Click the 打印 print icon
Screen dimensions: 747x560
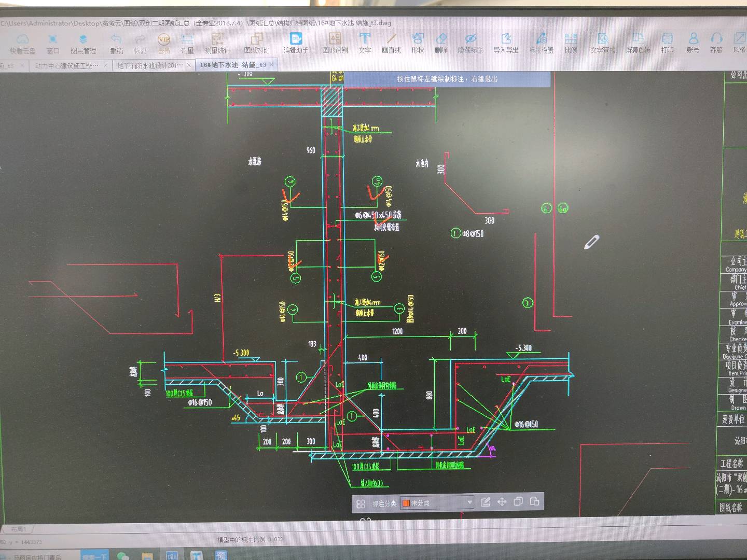pyautogui.click(x=667, y=44)
